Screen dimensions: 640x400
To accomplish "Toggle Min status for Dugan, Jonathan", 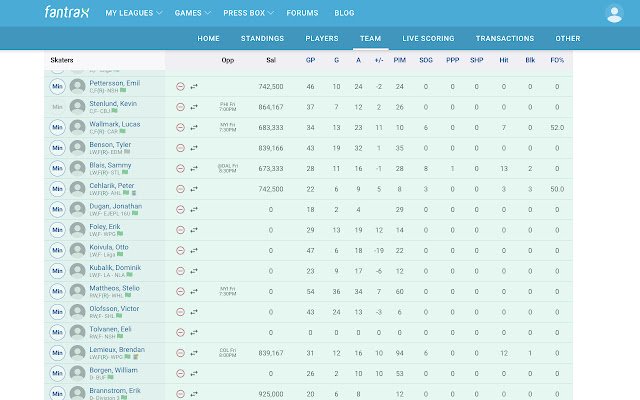I will coord(58,209).
